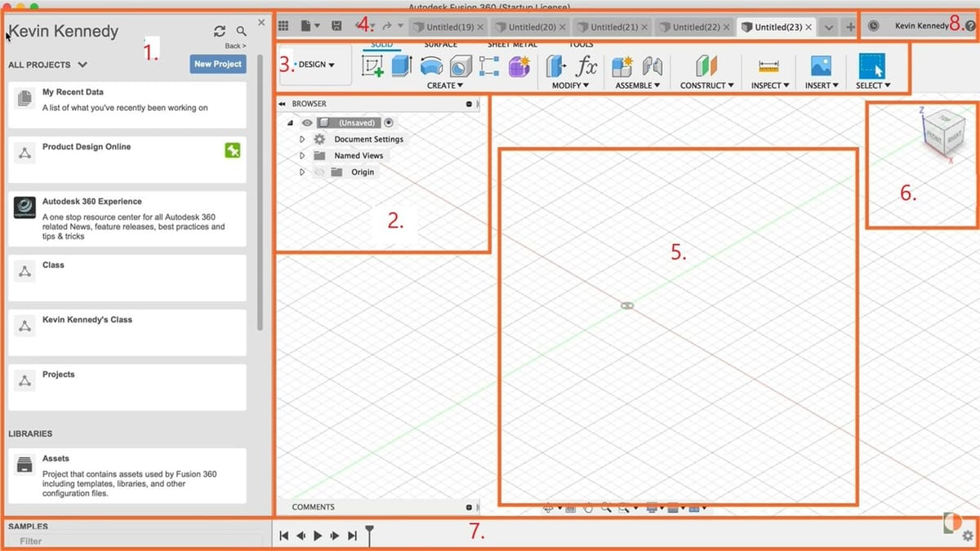
Task: Select the Create Sketch tool
Action: coord(372,66)
